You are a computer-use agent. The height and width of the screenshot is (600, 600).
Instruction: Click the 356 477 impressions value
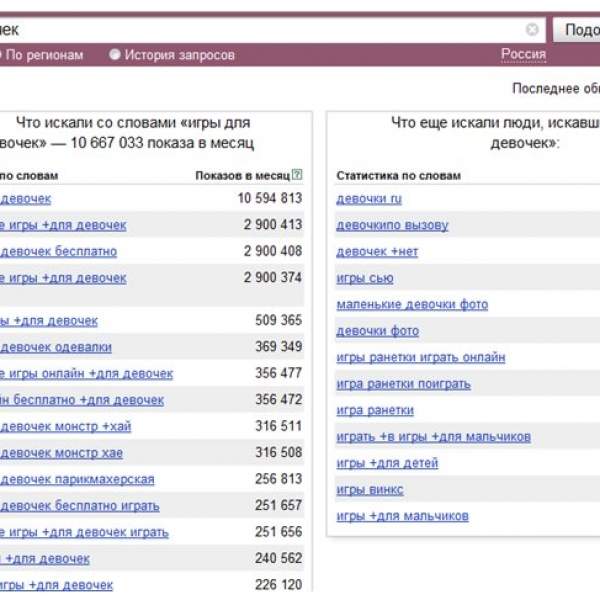[279, 373]
